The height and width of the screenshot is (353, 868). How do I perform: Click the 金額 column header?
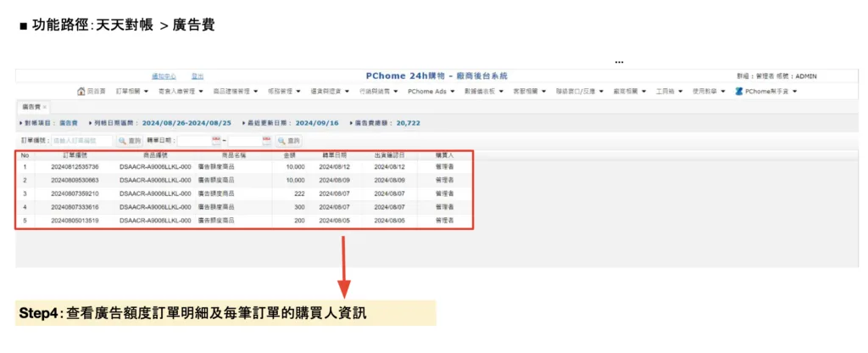[289, 155]
